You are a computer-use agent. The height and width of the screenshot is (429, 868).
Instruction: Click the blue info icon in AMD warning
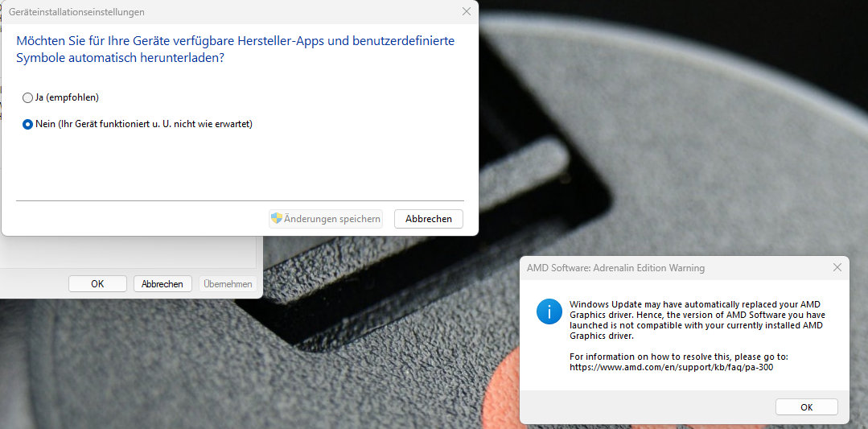pyautogui.click(x=549, y=311)
